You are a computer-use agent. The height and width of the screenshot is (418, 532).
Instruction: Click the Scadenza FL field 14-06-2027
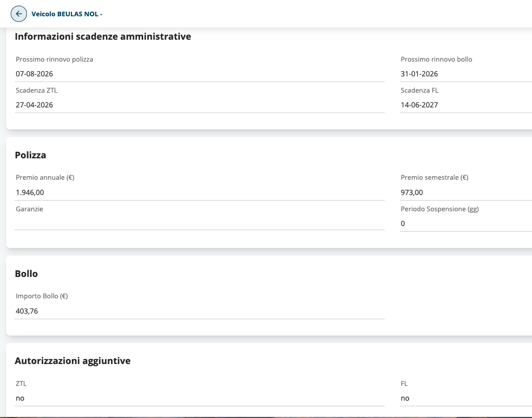[x=466, y=105]
